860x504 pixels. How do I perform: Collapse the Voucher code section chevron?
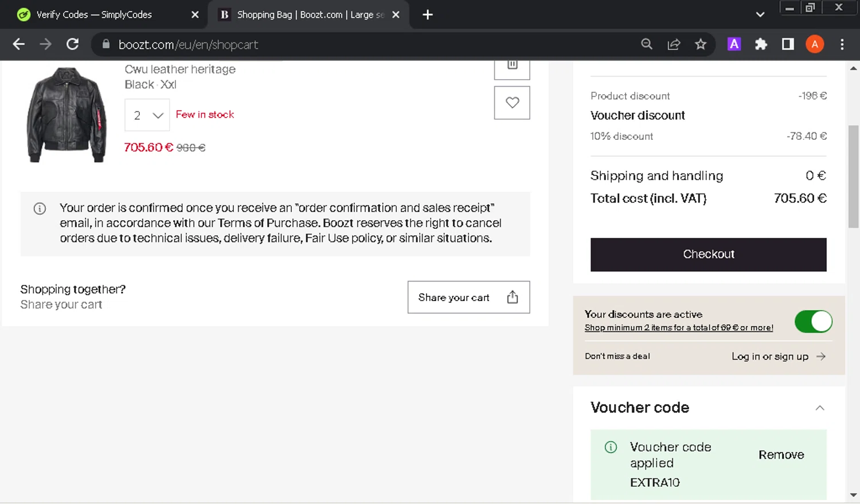click(x=820, y=408)
